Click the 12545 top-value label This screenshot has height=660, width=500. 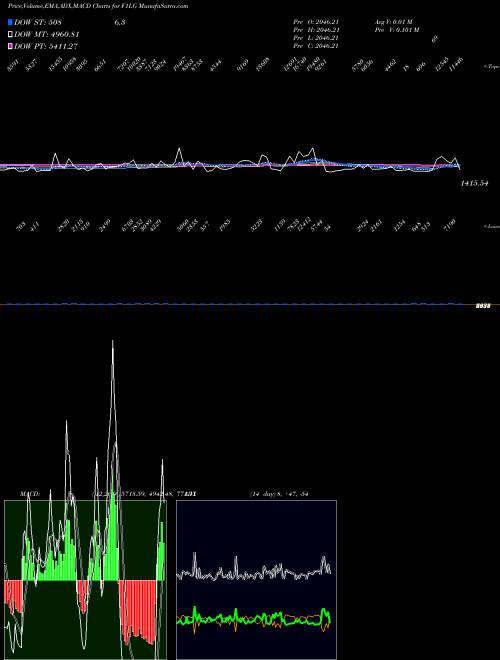442,64
